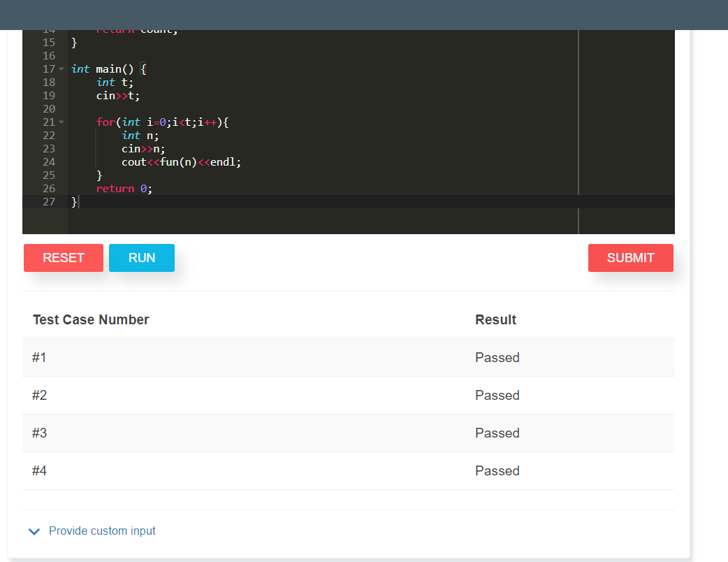Viewport: 728px width, 562px height.
Task: Open the Provide custom input link
Action: [x=102, y=531]
